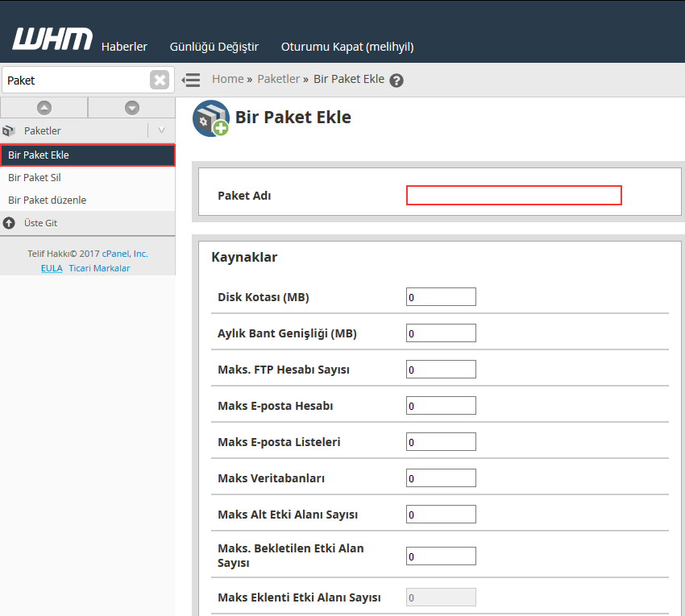685x616 pixels.
Task: Open help icon beside Bir Paket Ekle
Action: [x=396, y=81]
